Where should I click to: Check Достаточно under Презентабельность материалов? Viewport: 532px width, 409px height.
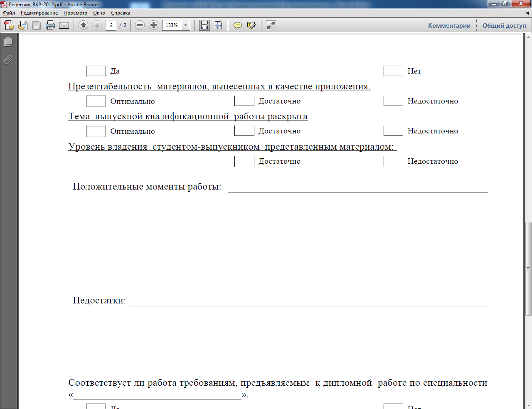pyautogui.click(x=244, y=101)
